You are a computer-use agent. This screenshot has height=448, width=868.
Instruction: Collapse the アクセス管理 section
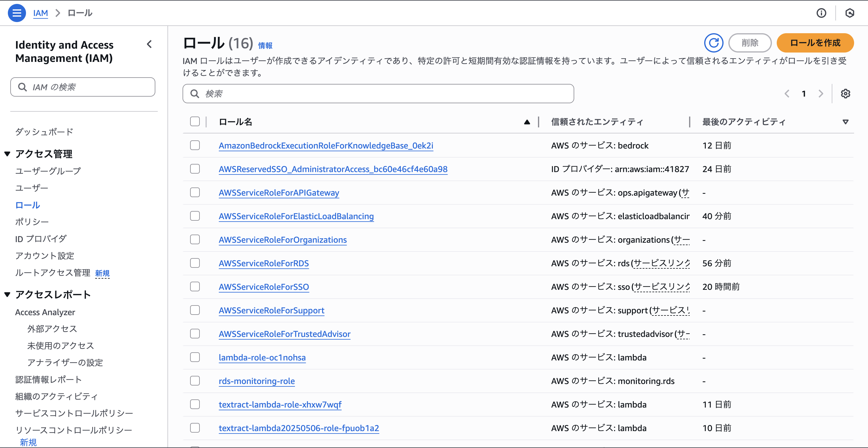coord(8,154)
